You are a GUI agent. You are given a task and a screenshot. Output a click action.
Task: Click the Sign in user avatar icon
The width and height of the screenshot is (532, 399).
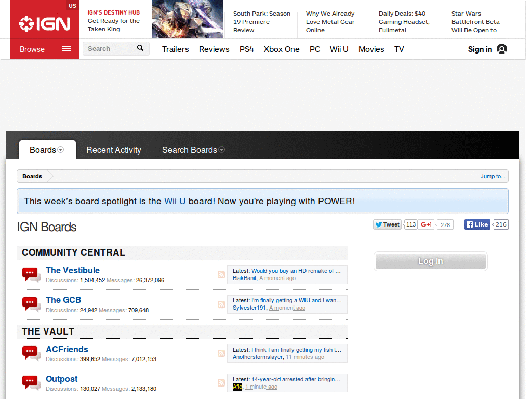click(x=502, y=49)
